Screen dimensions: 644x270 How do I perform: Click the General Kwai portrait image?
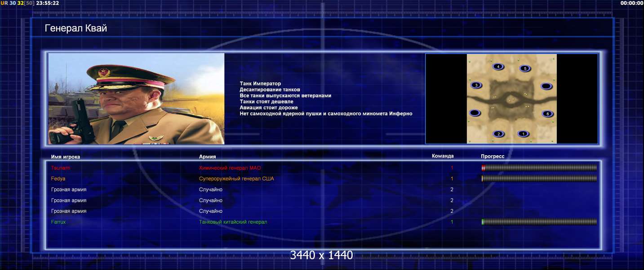coord(136,99)
